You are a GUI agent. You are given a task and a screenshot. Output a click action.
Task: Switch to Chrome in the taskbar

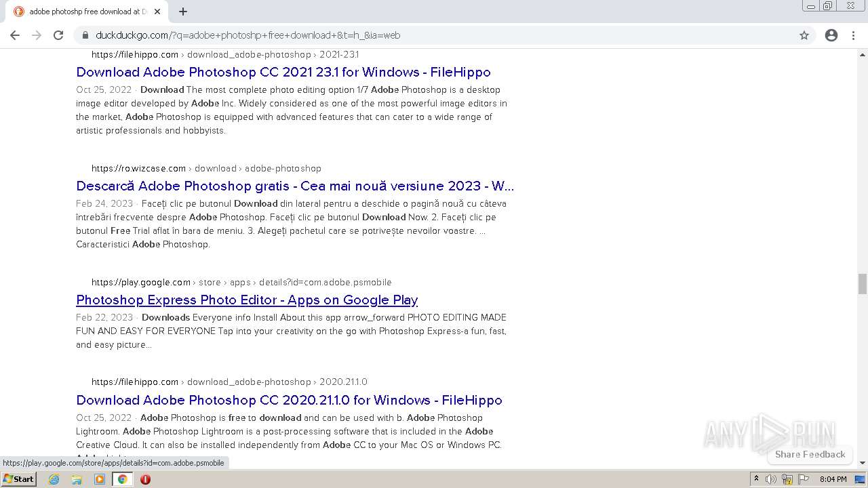point(122,479)
